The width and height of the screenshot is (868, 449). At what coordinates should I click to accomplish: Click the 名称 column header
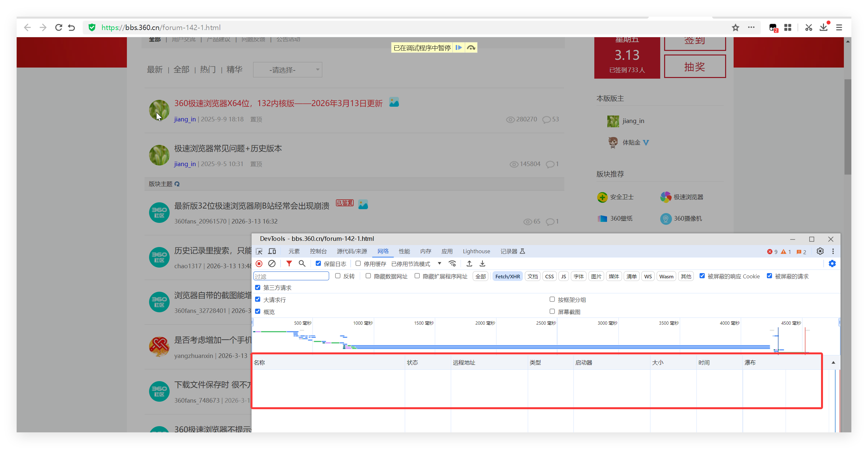(x=328, y=363)
